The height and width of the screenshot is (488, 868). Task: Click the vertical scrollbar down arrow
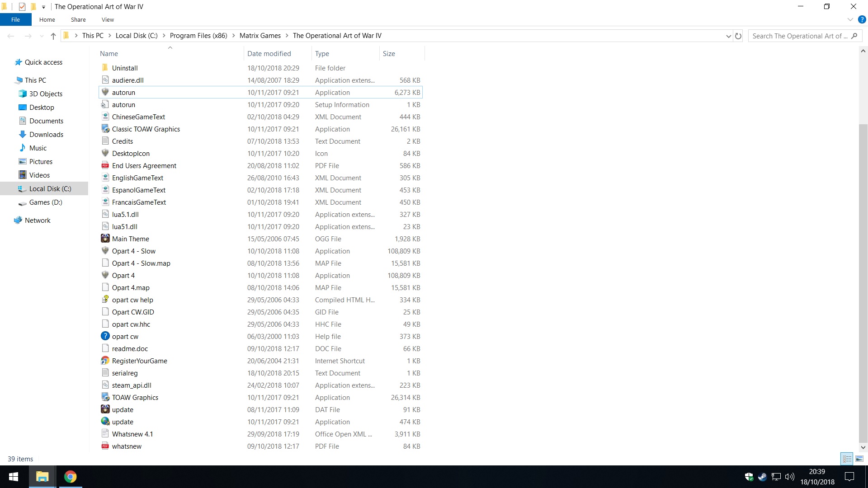pos(863,447)
